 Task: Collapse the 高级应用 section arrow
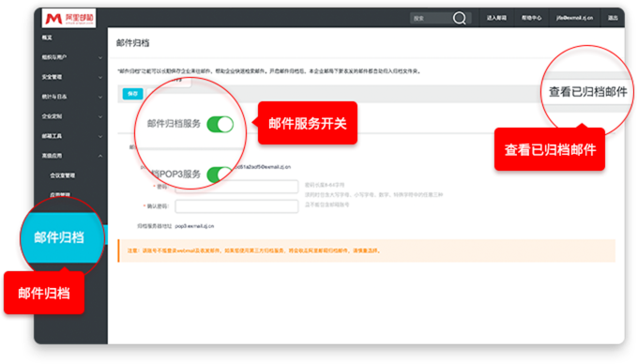point(100,156)
